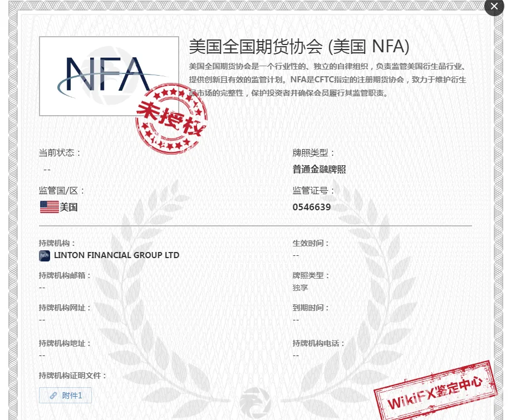Click the 持牌机构电话 label
Screen dimensions: 511x420
[318, 343]
